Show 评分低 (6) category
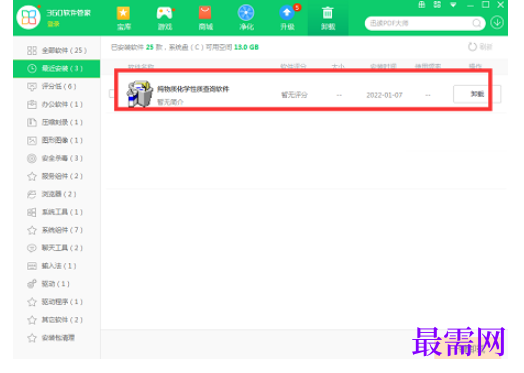The height and width of the screenshot is (373, 524). point(56,87)
